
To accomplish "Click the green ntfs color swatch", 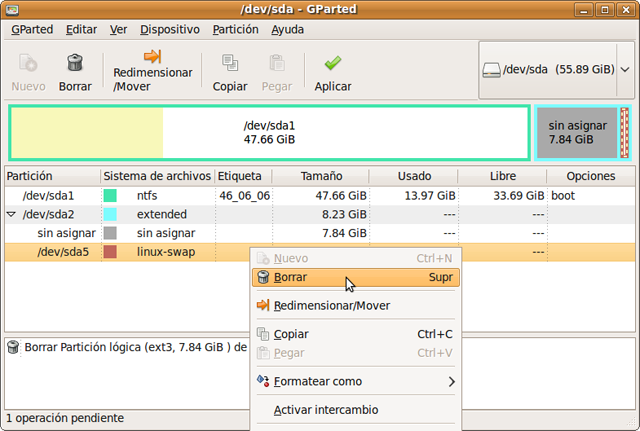I will (x=110, y=196).
